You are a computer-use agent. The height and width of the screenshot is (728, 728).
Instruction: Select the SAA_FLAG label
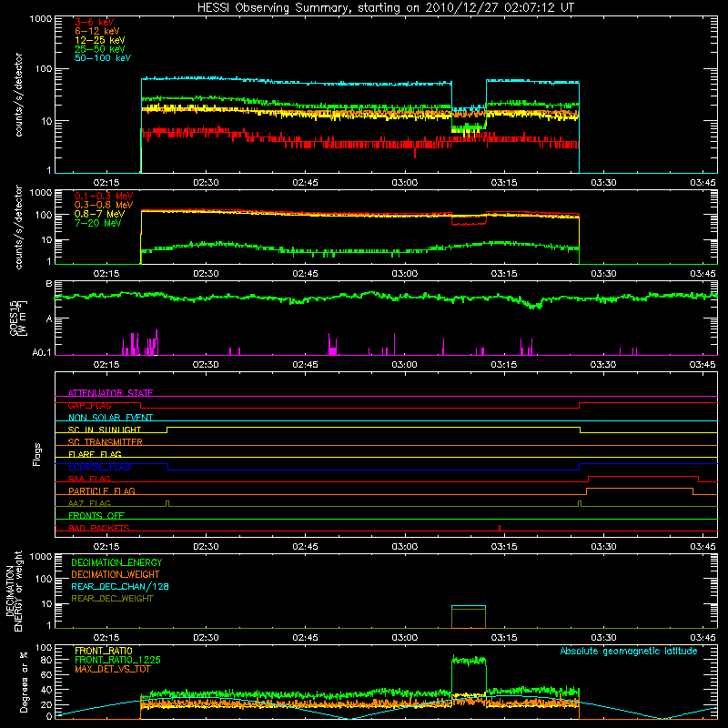(89, 479)
